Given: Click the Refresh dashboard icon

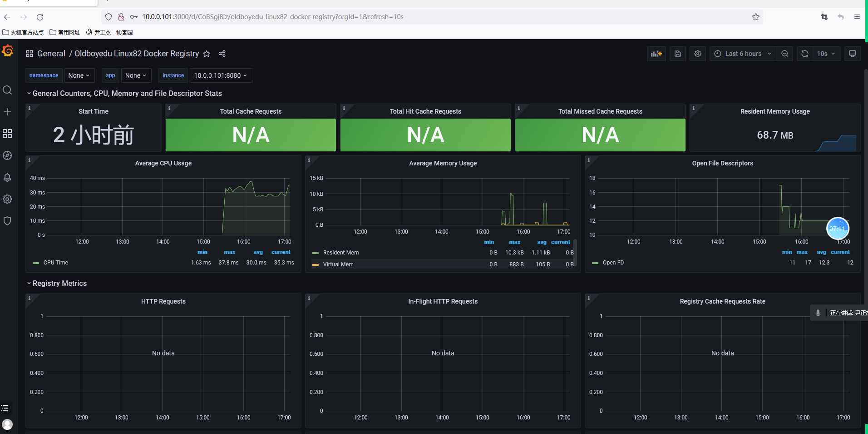Looking at the screenshot, I should [x=805, y=54].
